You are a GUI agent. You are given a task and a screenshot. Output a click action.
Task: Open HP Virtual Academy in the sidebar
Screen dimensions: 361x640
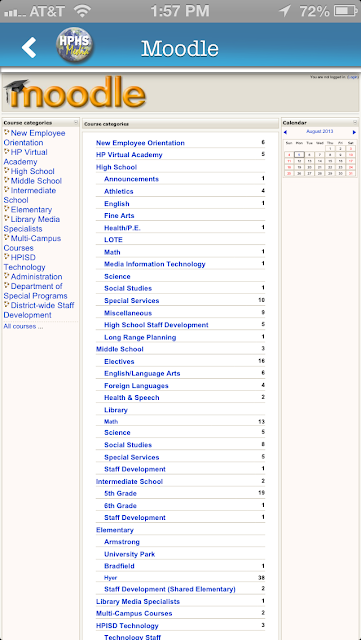click(25, 157)
